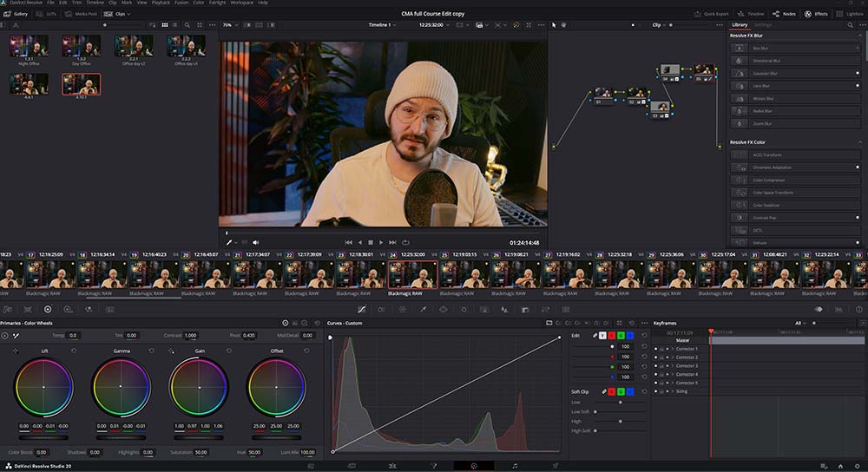Reset the Lift color wheel
868x472 pixels.
tap(73, 351)
